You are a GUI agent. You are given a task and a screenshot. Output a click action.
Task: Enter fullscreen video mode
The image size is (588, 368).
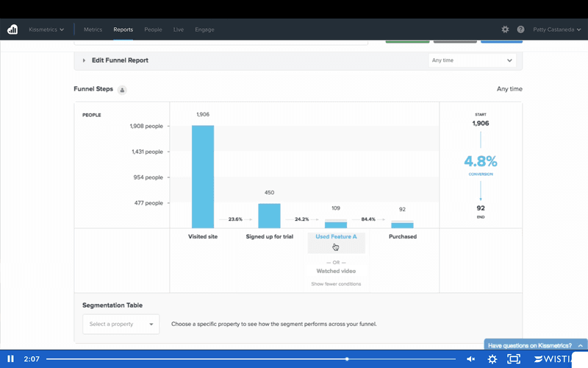[514, 359]
